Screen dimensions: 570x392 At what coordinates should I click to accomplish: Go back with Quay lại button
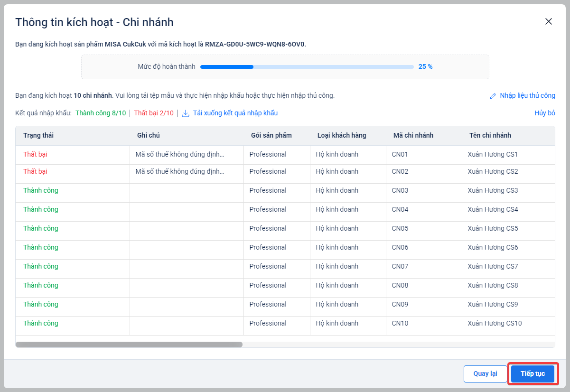tap(485, 373)
